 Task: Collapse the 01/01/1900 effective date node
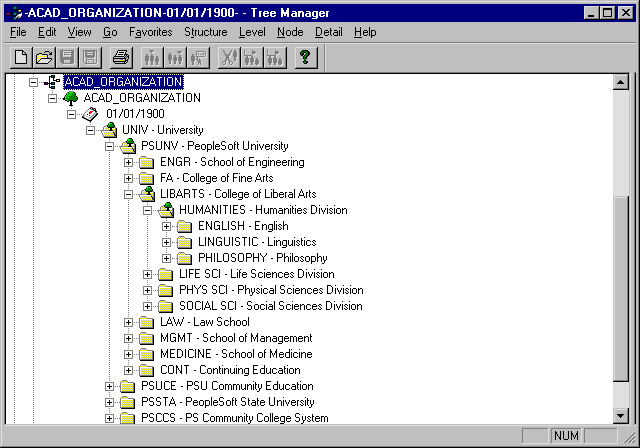pos(71,115)
